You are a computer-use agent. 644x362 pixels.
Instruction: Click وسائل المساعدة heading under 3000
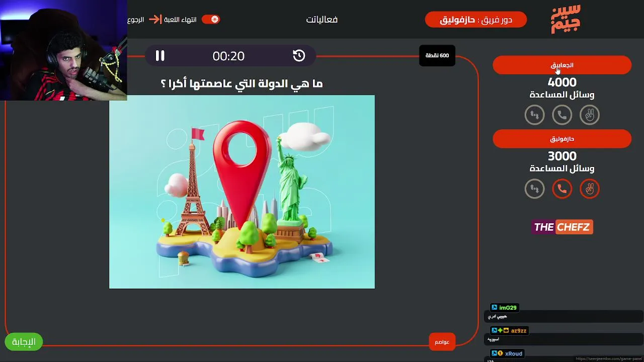pos(562,168)
